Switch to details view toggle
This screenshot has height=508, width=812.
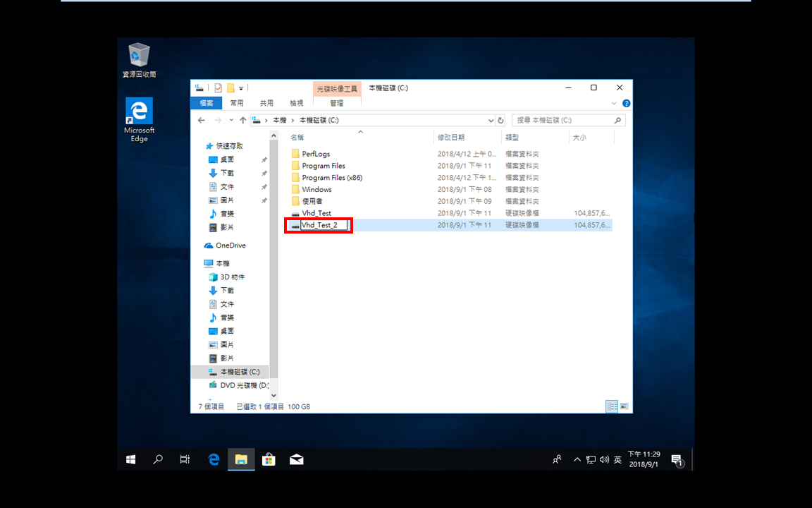[612, 406]
